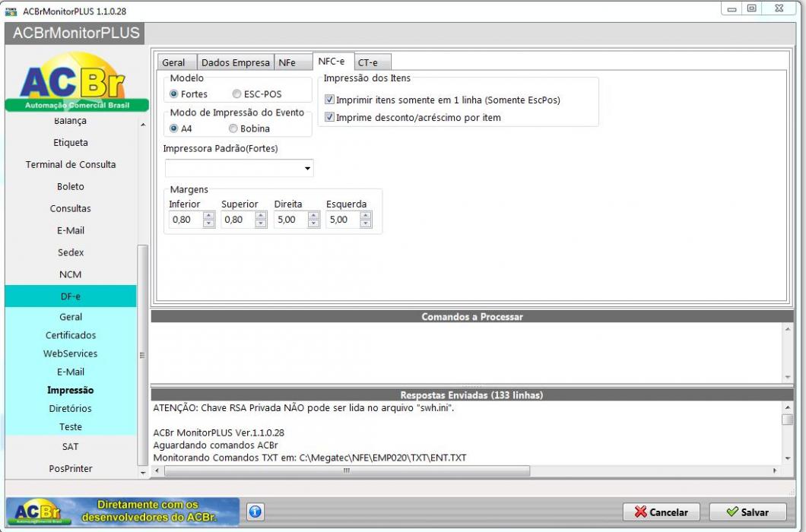Switch to the Dados Empresa tab
Viewport: 806px width, 532px height.
(236, 62)
